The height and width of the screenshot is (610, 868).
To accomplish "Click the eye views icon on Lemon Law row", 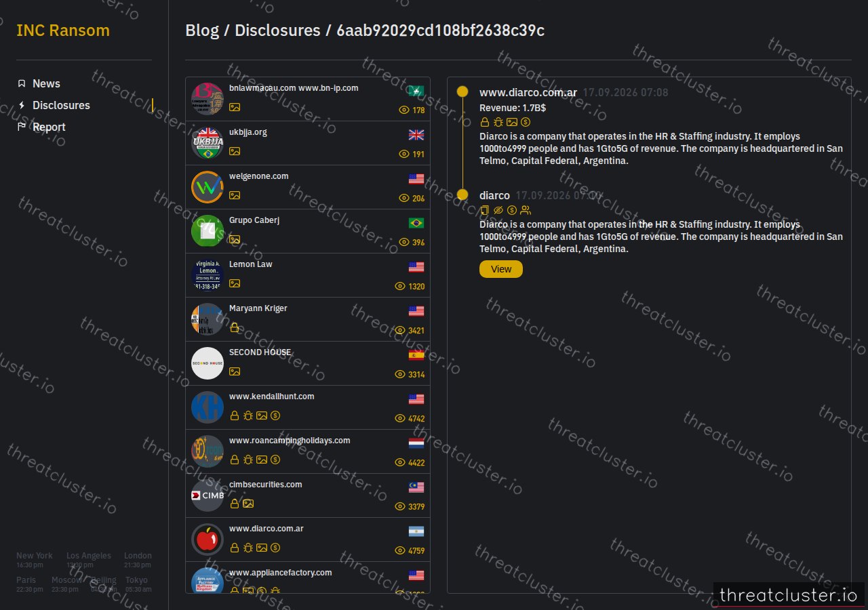I will [400, 287].
